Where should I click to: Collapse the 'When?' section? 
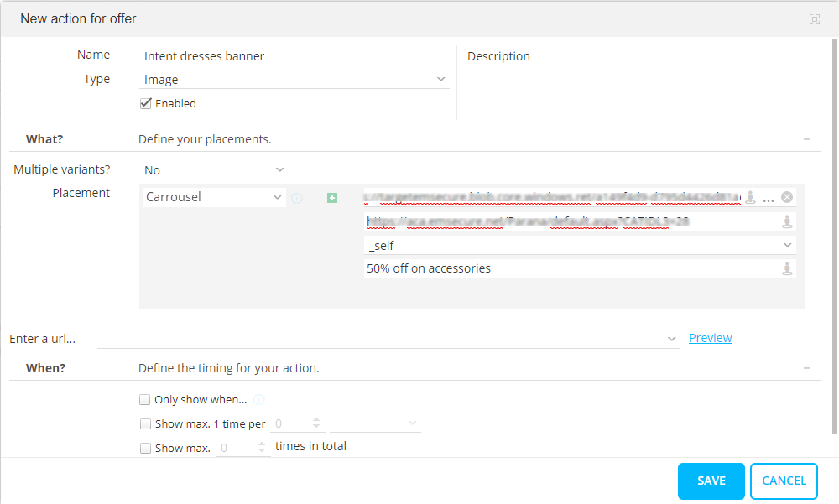806,368
